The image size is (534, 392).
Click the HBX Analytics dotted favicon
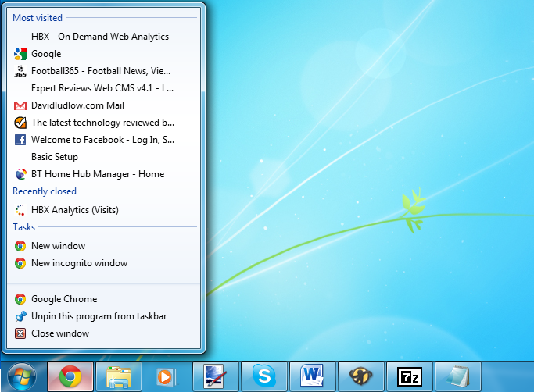coord(20,210)
